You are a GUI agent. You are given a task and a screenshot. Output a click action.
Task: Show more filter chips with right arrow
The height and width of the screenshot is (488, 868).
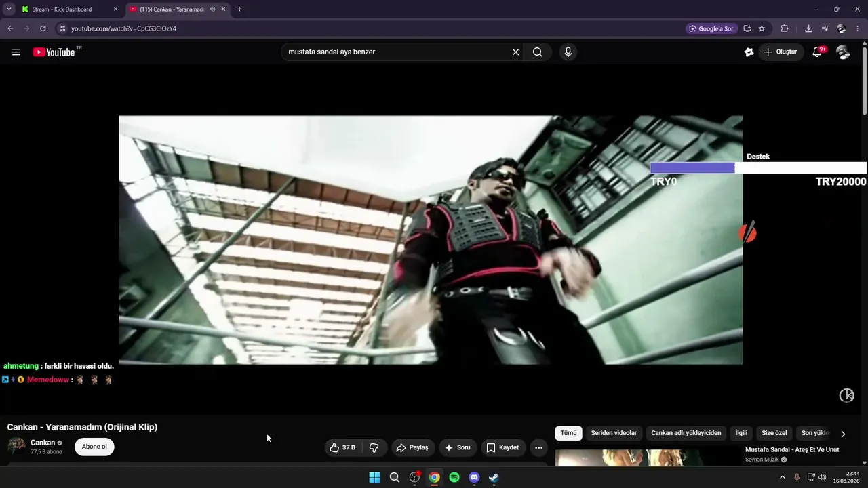(x=843, y=433)
